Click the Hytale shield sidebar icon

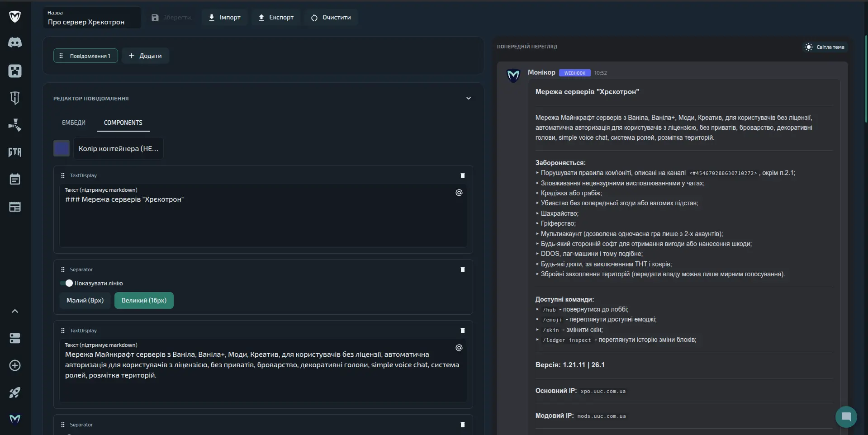tap(15, 98)
